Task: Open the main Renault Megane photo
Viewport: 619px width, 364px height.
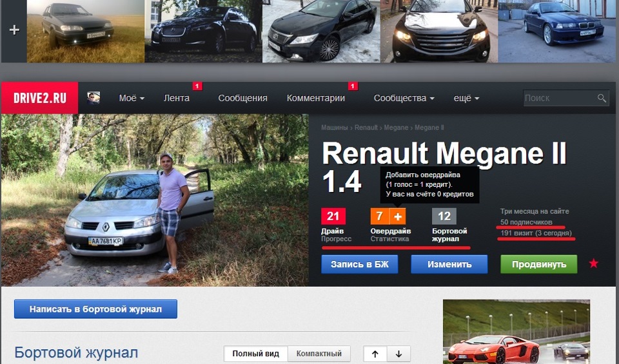Action: pos(155,200)
